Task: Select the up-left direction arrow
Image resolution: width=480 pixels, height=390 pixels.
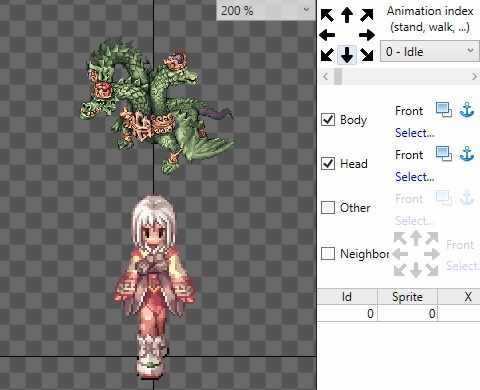Action: [x=327, y=15]
